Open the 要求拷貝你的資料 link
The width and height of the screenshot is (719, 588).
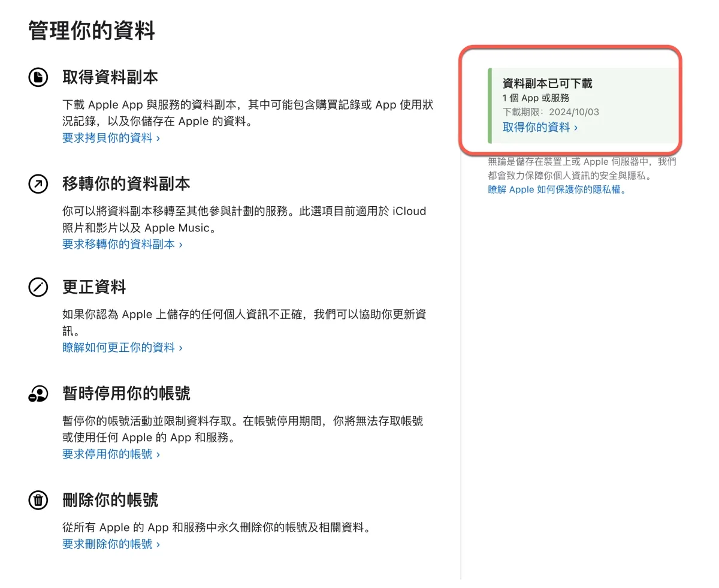coord(111,138)
